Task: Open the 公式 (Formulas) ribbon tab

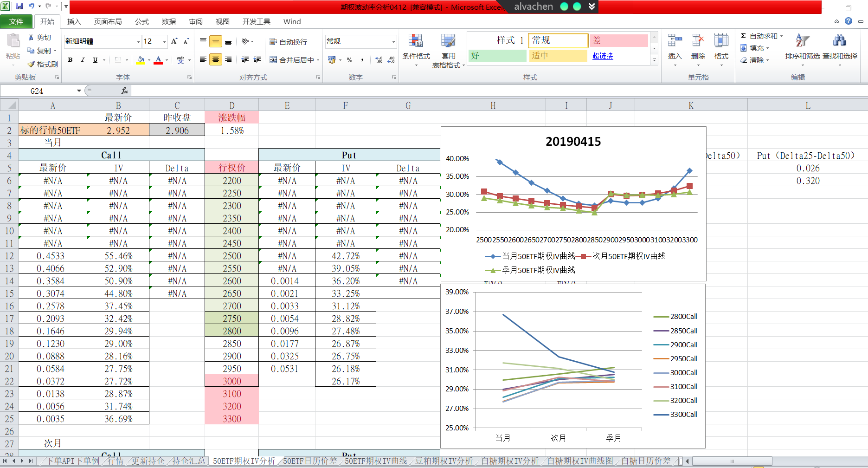Action: [x=141, y=21]
